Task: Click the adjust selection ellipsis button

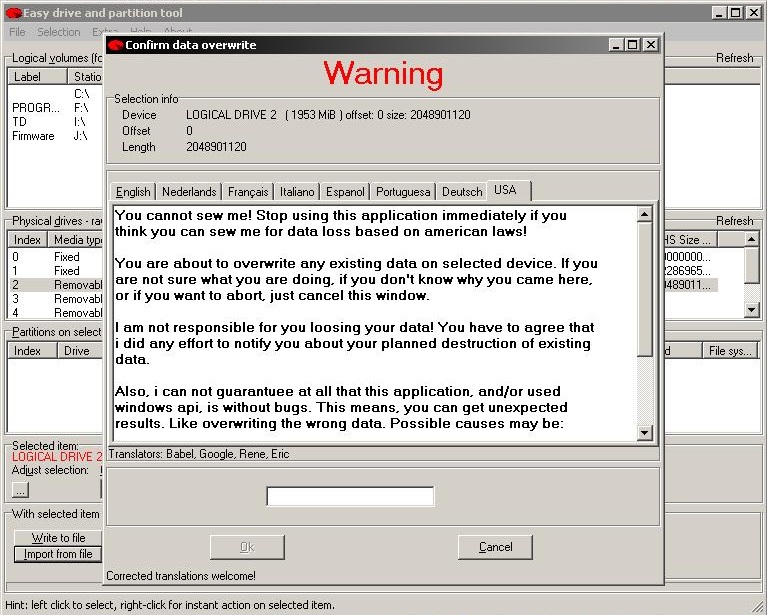Action: click(20, 489)
